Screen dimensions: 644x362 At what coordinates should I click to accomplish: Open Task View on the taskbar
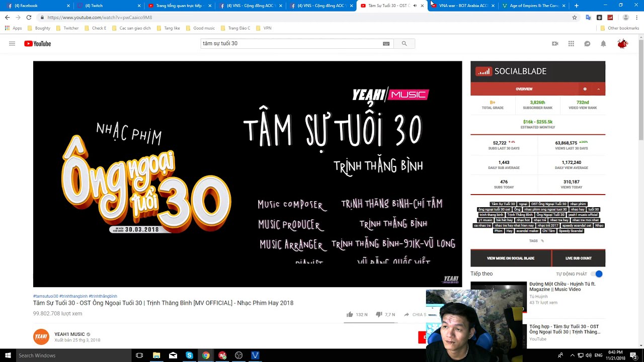coord(139,355)
